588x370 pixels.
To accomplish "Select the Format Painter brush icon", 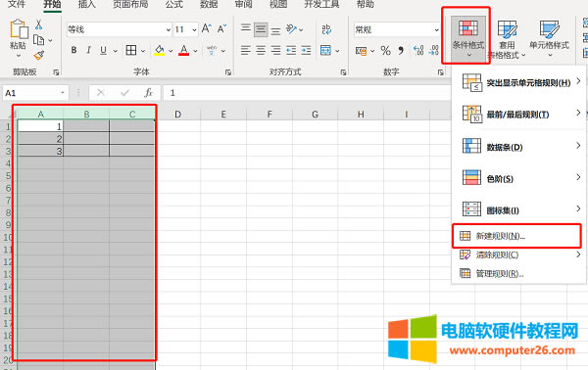I will [x=38, y=56].
